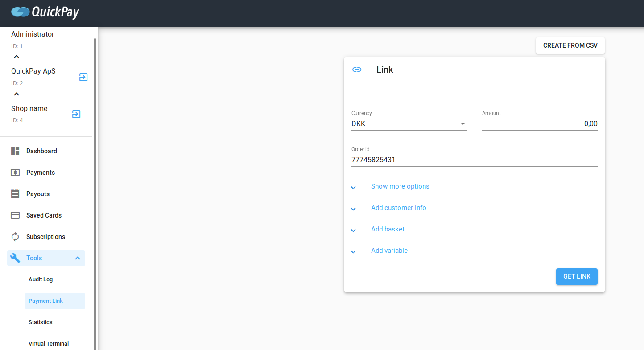Click the Add customer info link
644x350 pixels.
[399, 208]
